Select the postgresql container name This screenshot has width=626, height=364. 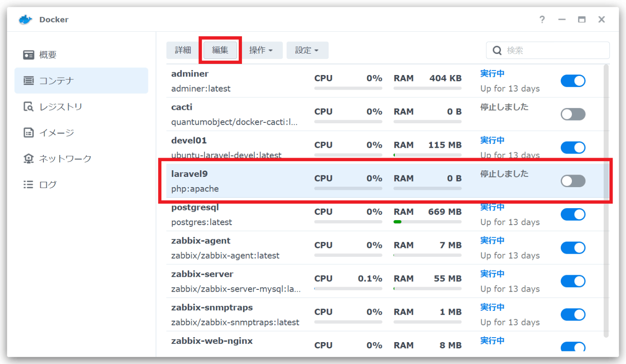coord(195,207)
